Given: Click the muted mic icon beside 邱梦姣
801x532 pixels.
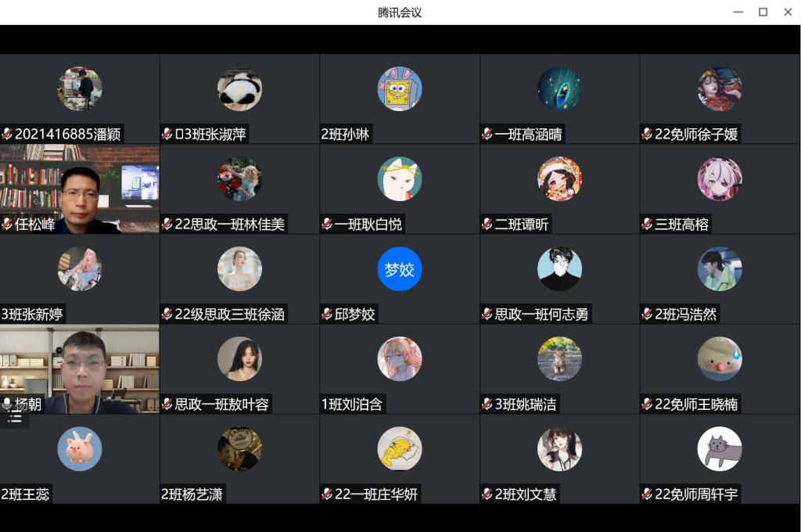Looking at the screenshot, I should click(328, 314).
